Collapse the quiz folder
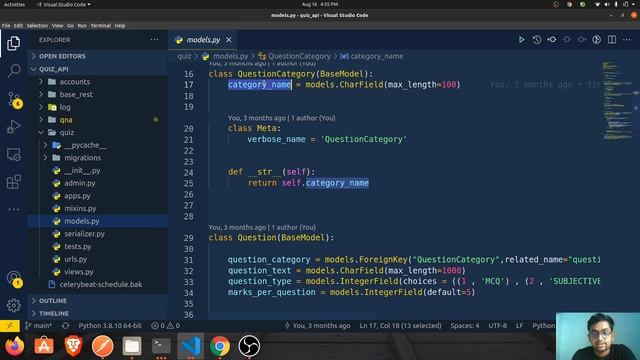The image size is (640, 360). (98, 132)
